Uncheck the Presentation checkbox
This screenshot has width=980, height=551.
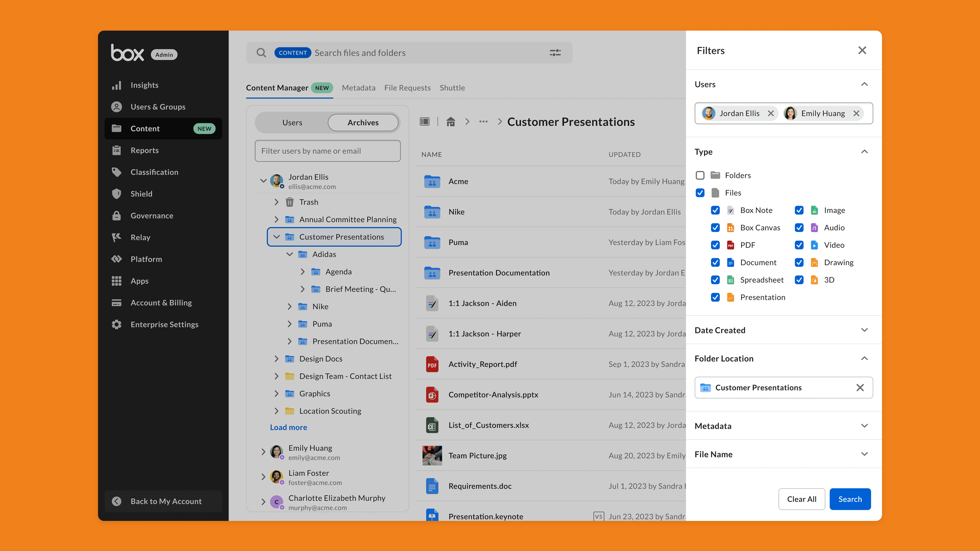tap(715, 297)
